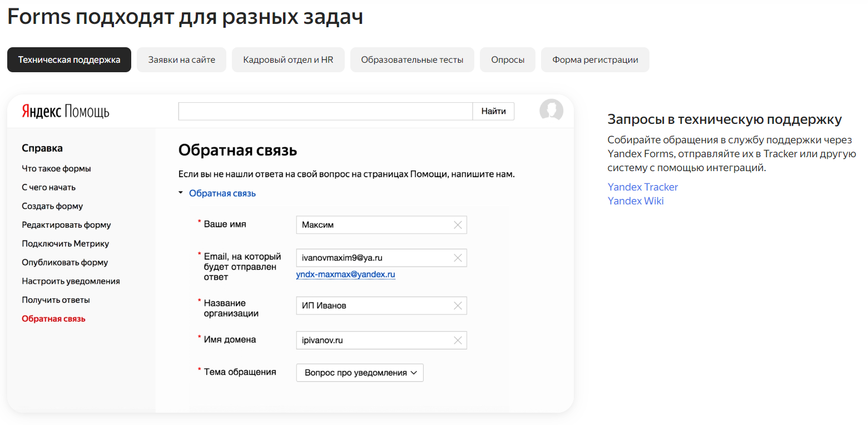
Task: Clear the email field with X icon
Action: (458, 258)
